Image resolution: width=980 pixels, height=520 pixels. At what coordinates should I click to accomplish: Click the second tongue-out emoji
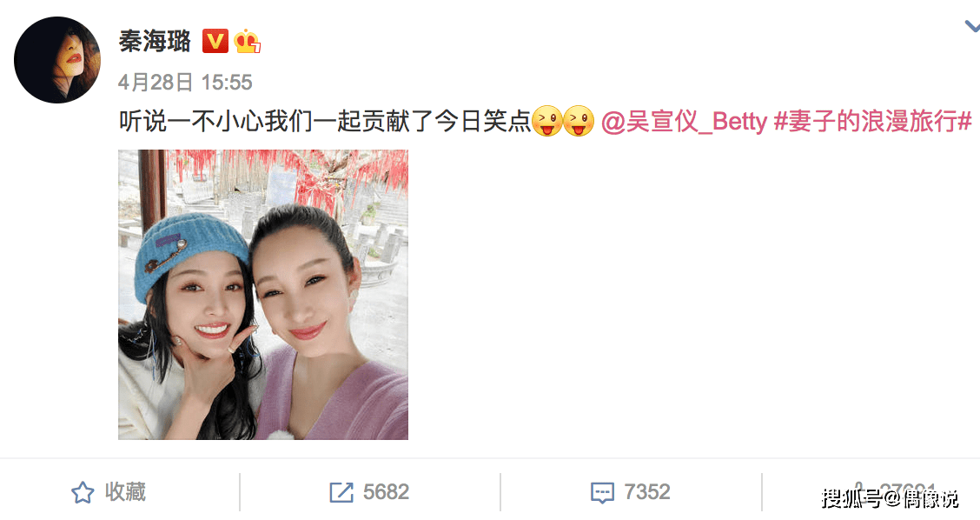[x=578, y=122]
